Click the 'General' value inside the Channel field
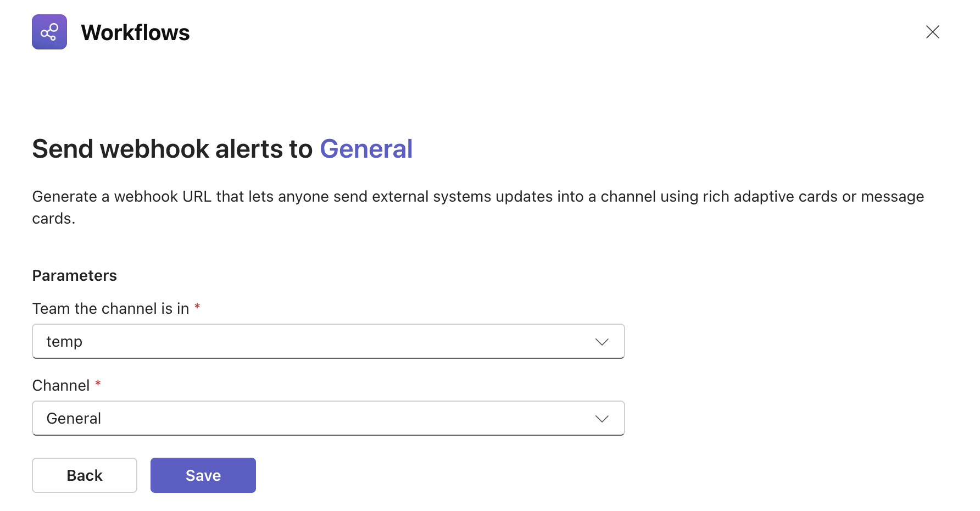 point(74,418)
